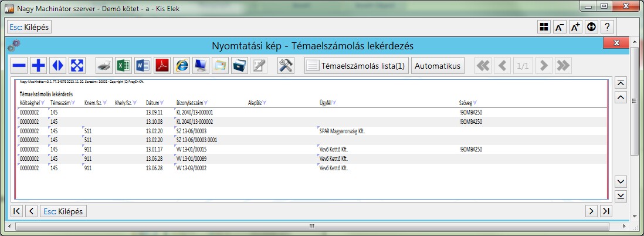The height and width of the screenshot is (236, 644).
Task: Click the computer monitor icon
Action: coord(201,65)
